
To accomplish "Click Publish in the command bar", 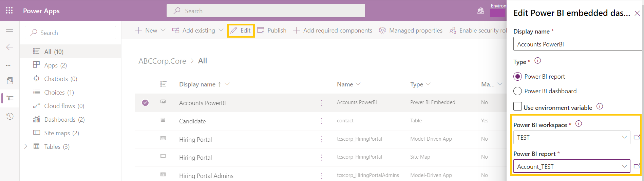I will tap(272, 31).
